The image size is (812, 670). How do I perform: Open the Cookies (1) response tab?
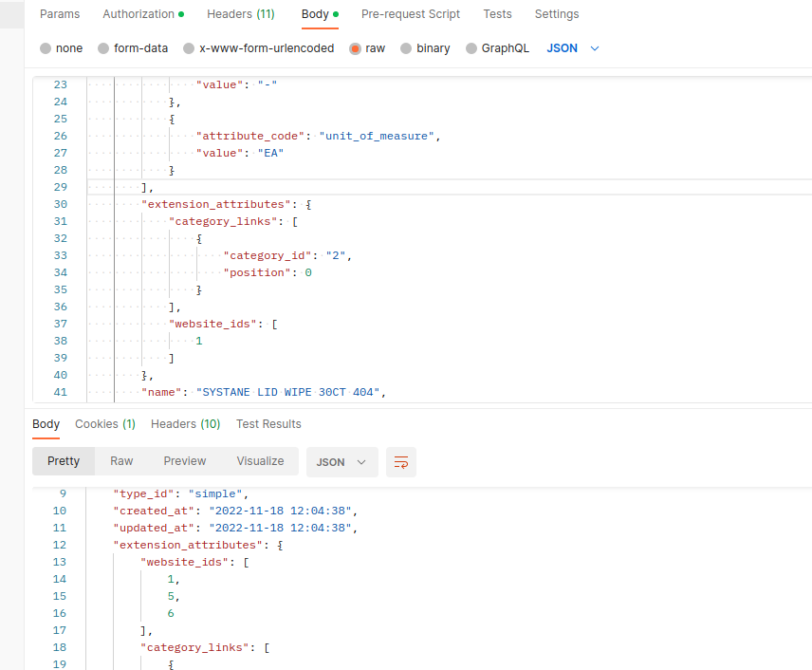pos(105,424)
